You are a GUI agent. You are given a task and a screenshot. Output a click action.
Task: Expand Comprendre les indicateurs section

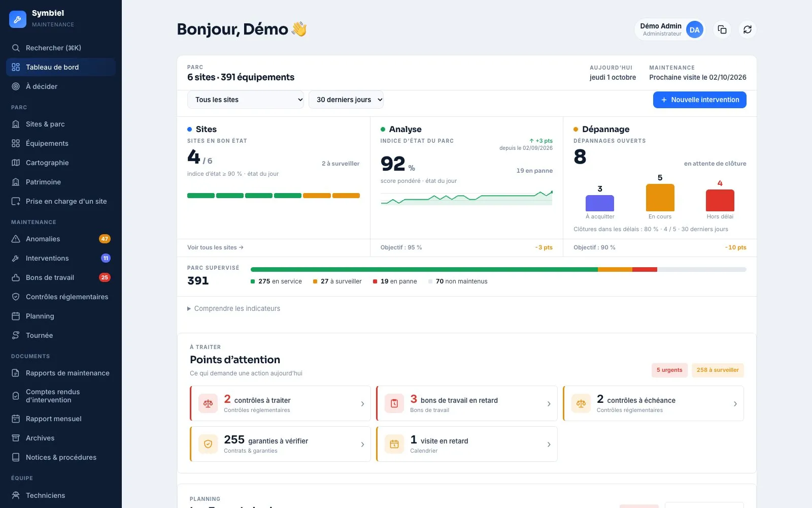coord(233,308)
